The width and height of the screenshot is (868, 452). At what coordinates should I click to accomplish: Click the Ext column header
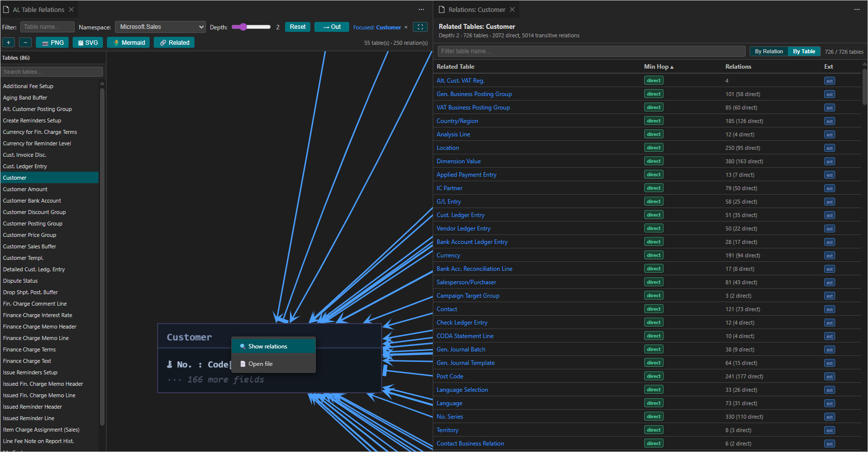pyautogui.click(x=828, y=67)
